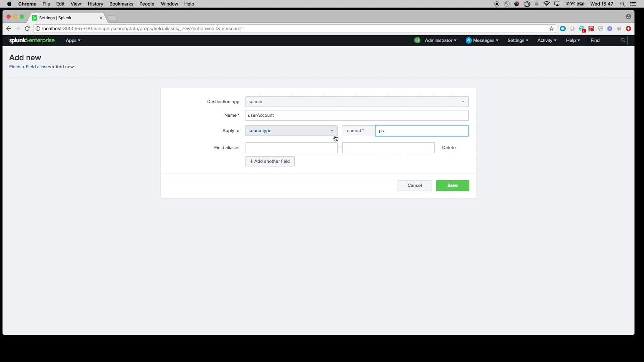644x362 pixels.
Task: Open the macOS Help menu
Action: pos(189,4)
